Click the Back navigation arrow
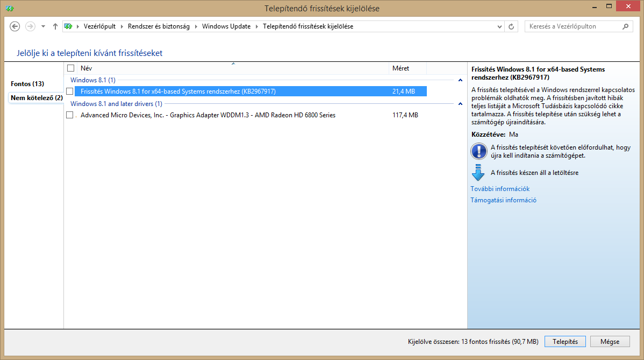 tap(15, 26)
